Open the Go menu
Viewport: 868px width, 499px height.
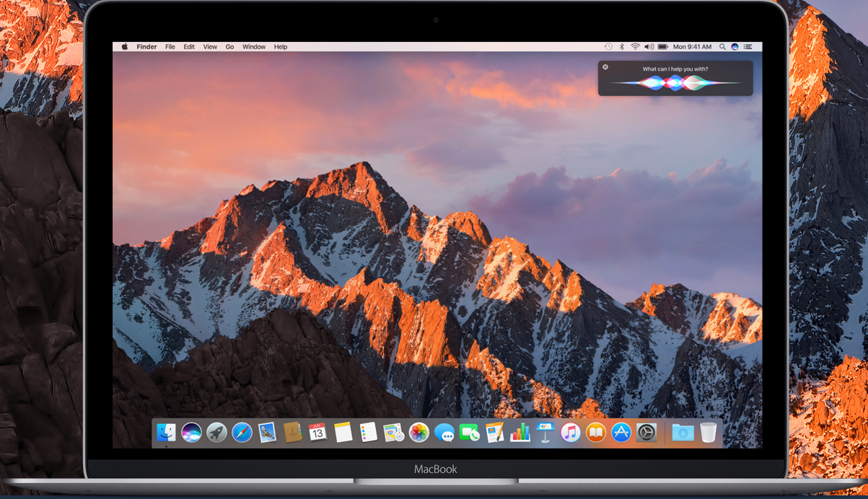click(229, 47)
